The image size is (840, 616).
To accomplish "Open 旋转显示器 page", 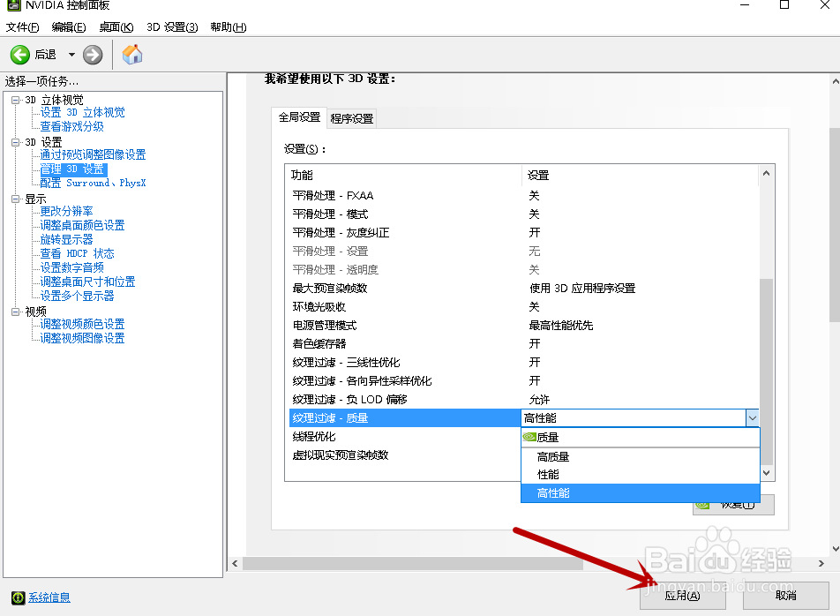I will [66, 239].
